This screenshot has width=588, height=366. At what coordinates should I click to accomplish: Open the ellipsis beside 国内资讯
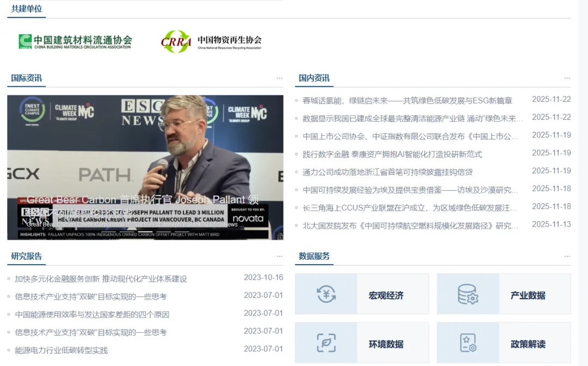click(567, 77)
